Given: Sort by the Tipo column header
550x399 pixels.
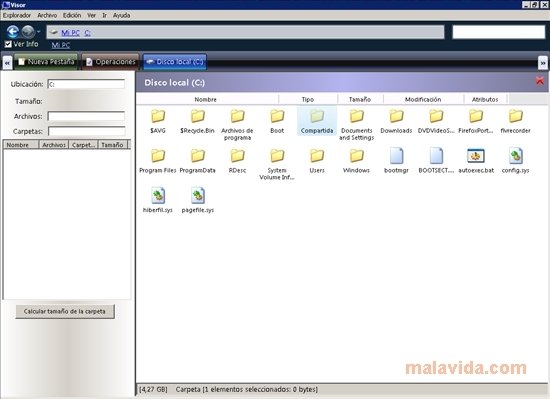Looking at the screenshot, I should 308,100.
